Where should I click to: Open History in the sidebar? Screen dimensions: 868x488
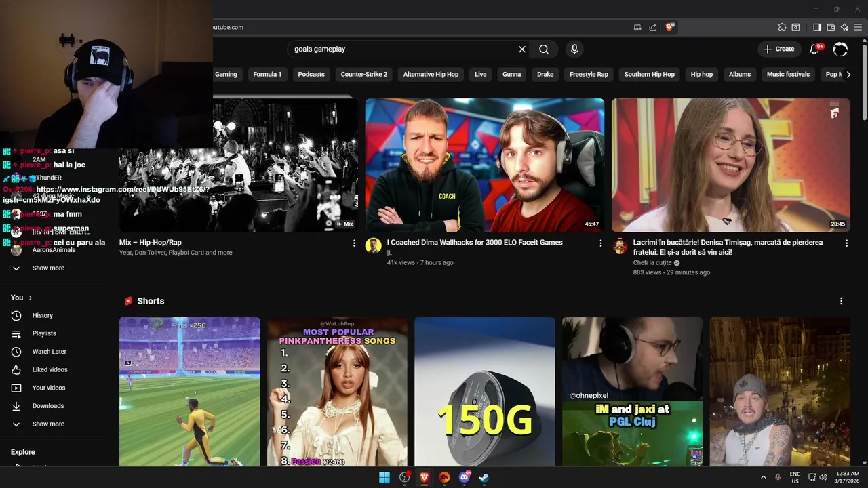(x=42, y=315)
